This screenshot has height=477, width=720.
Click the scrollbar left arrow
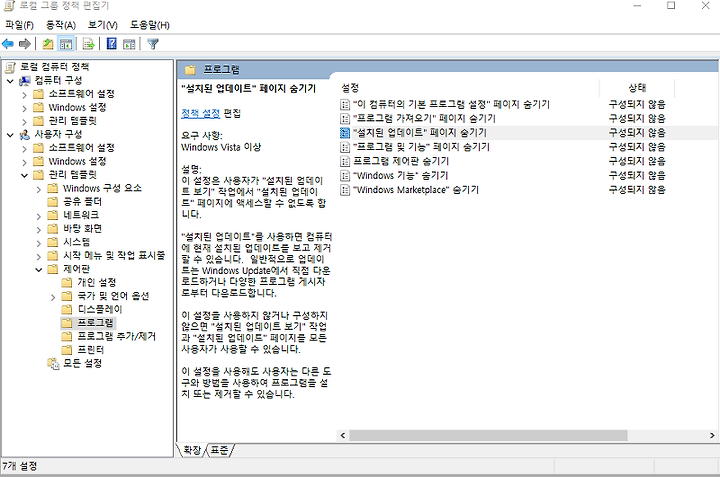pos(343,435)
